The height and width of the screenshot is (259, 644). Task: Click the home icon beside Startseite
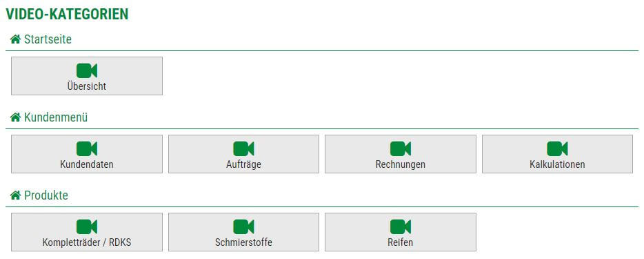[x=16, y=39]
